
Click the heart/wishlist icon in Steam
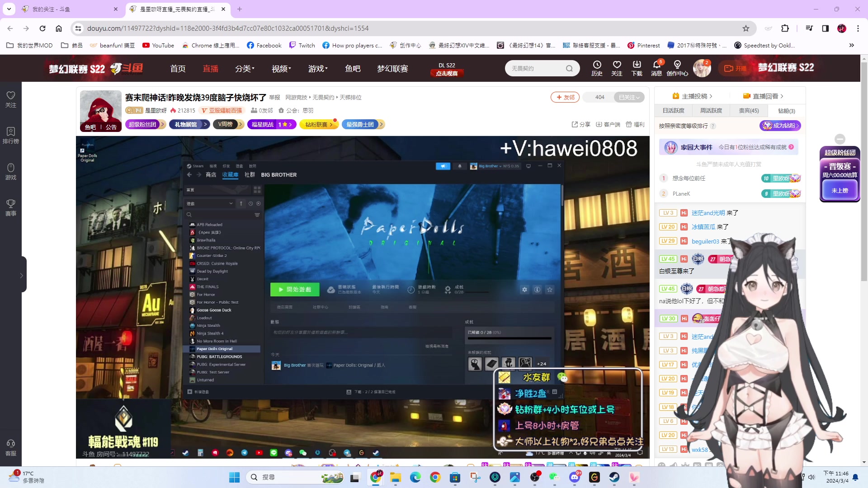tap(550, 289)
